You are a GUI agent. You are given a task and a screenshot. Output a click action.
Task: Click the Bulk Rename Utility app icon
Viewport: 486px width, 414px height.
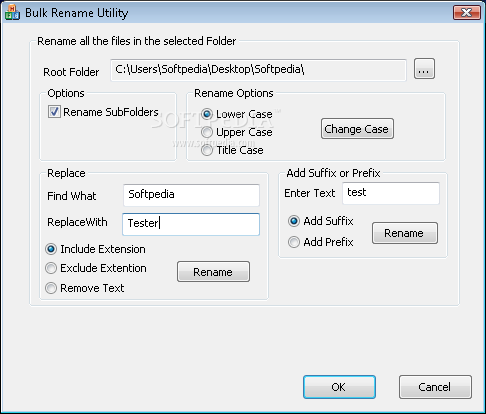(x=12, y=12)
